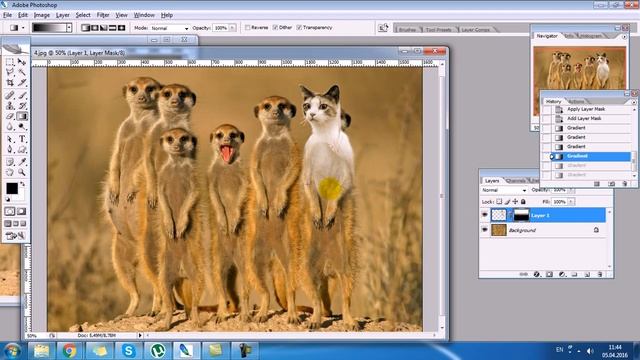Image resolution: width=640 pixels, height=360 pixels.
Task: Select the Path Selection tool
Action: [x=10, y=139]
